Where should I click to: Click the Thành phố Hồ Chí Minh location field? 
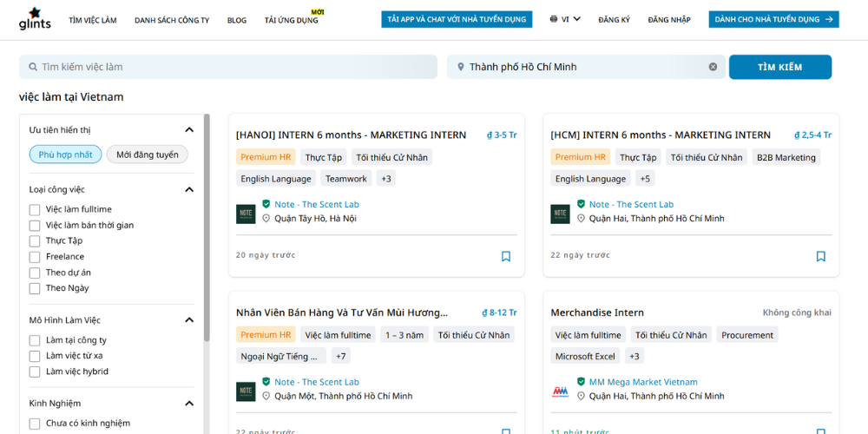(x=586, y=67)
